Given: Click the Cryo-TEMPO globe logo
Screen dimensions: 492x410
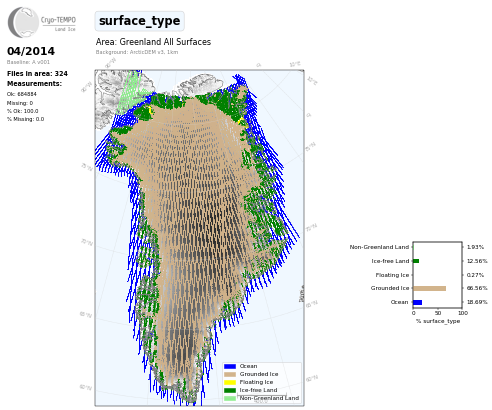Looking at the screenshot, I should (23, 22).
